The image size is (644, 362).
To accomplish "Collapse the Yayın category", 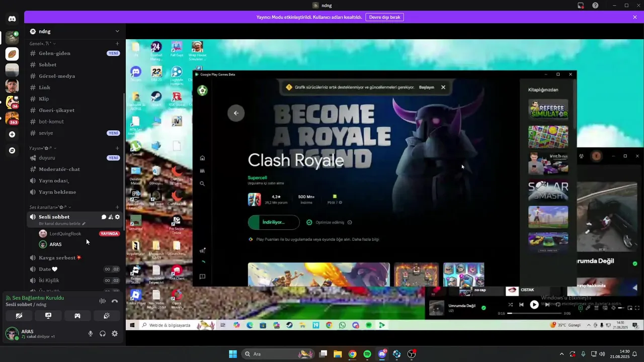I will [43, 148].
